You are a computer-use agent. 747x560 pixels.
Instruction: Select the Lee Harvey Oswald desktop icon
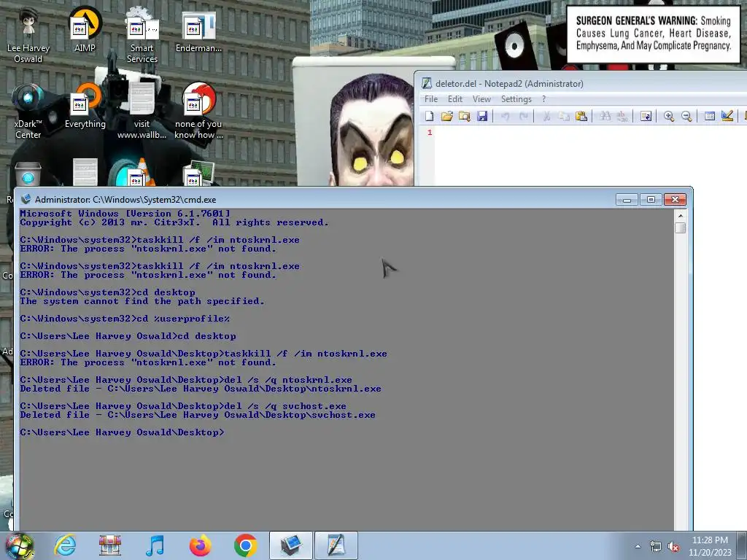28,34
